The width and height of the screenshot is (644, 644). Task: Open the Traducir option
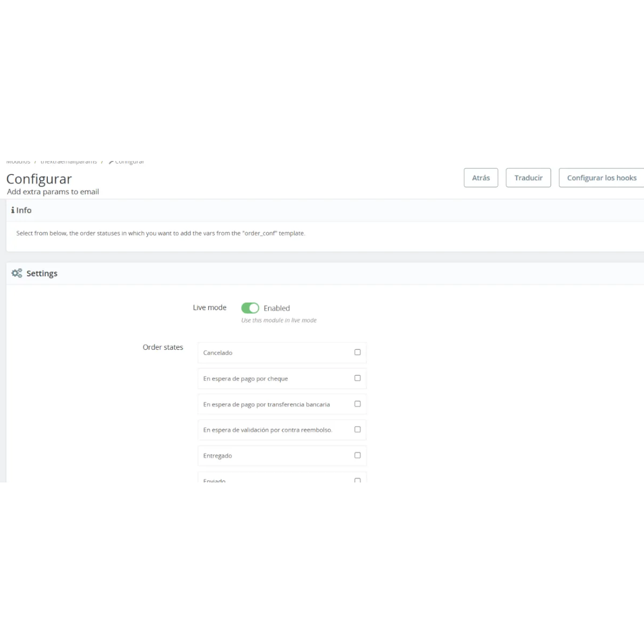528,178
